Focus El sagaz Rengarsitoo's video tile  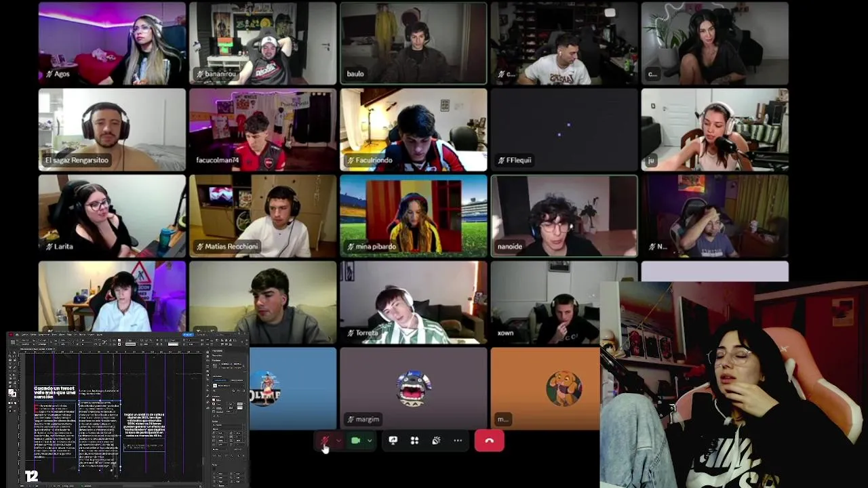(112, 129)
